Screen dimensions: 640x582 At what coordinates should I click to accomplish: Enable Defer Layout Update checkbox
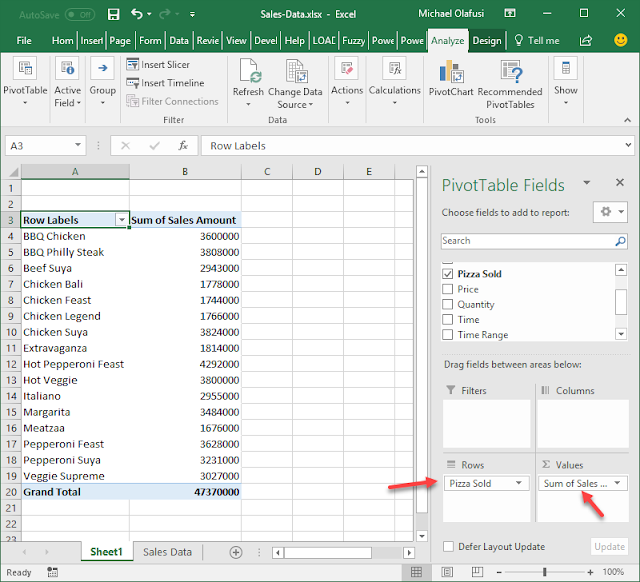pos(448,547)
